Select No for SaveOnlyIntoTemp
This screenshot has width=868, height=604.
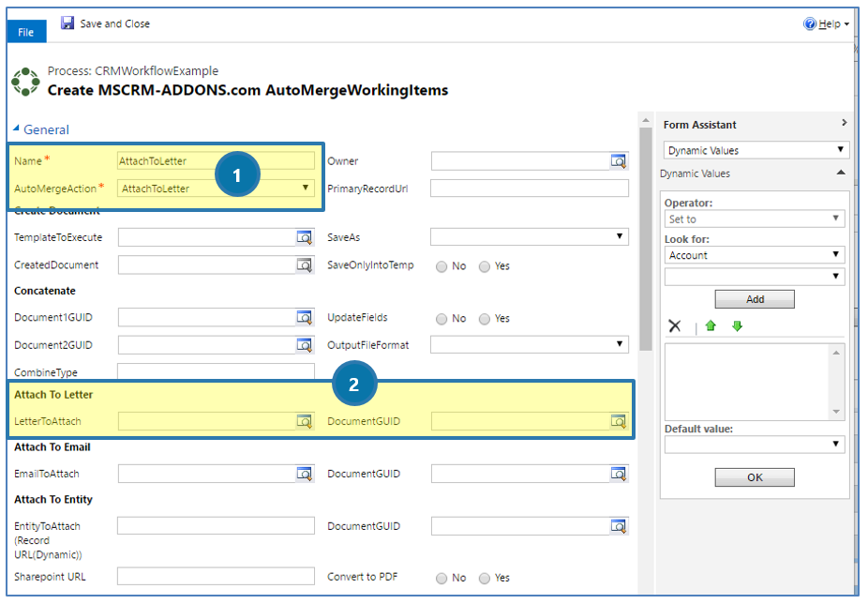441,266
